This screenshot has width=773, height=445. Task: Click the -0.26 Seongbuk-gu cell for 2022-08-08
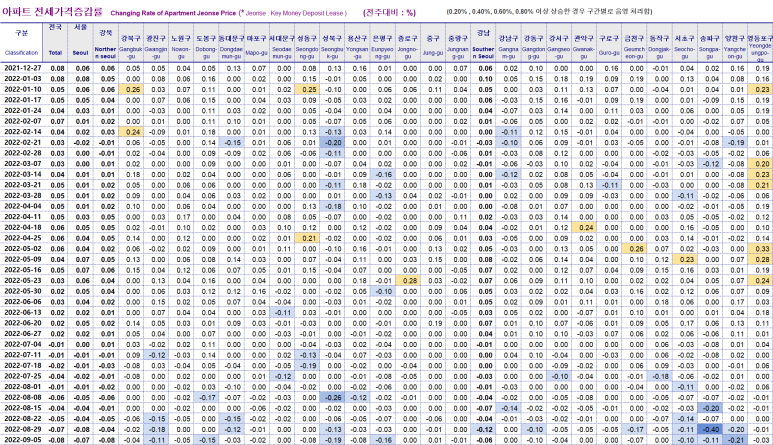pos(332,398)
